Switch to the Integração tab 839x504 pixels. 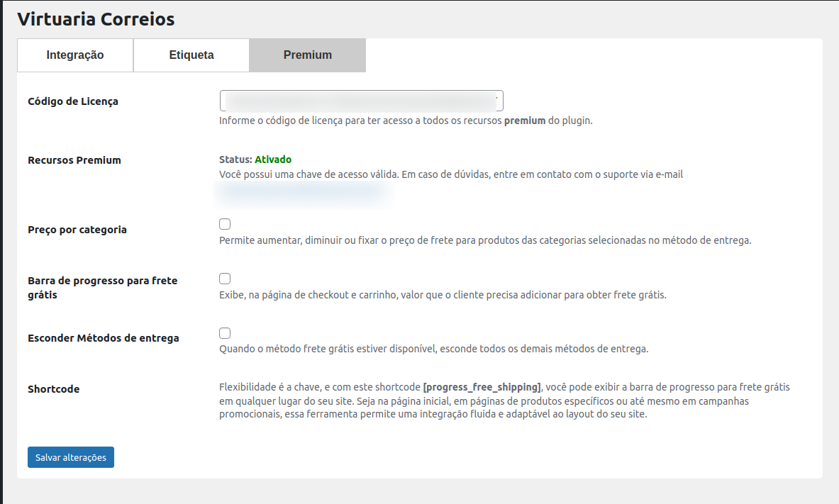pos(75,55)
